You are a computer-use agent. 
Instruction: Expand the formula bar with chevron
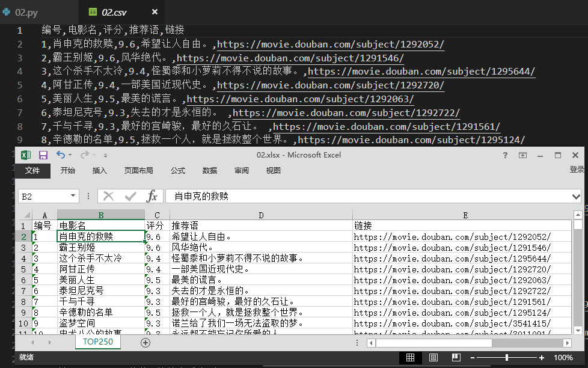coord(576,197)
